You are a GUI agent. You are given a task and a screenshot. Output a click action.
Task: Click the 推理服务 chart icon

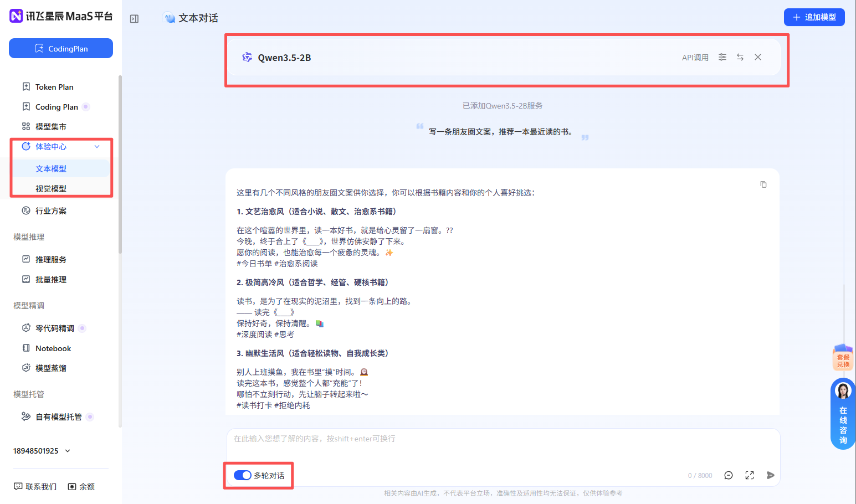click(x=26, y=259)
